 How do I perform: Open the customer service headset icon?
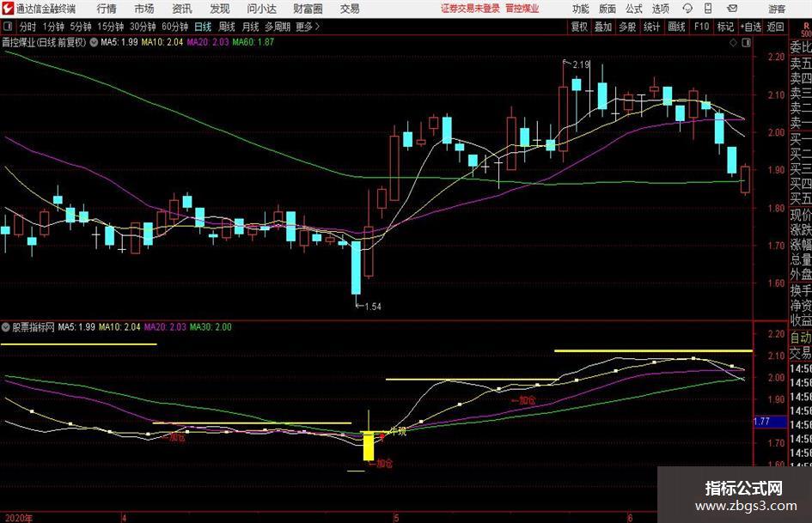pyautogui.click(x=687, y=9)
